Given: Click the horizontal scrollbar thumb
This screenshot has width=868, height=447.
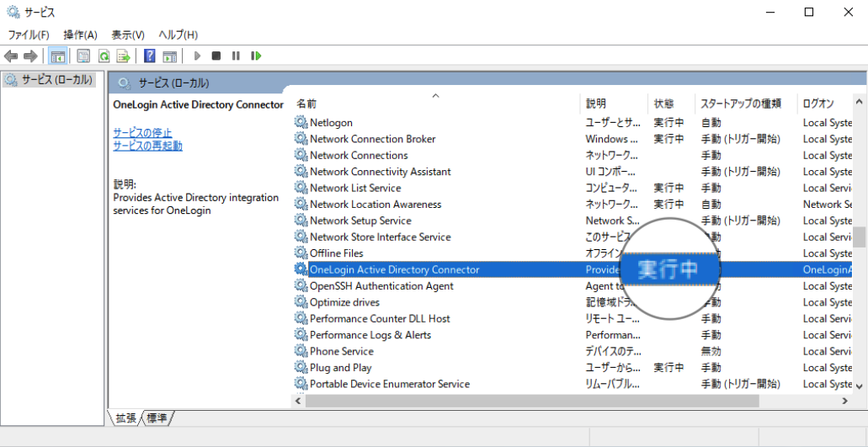Looking at the screenshot, I should pos(532,401).
